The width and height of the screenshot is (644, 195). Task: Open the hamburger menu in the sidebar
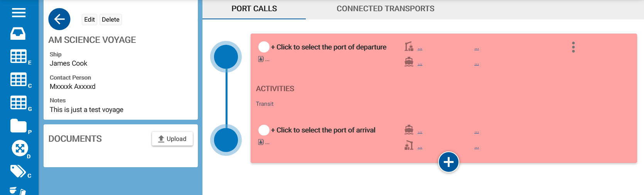pos(19,13)
